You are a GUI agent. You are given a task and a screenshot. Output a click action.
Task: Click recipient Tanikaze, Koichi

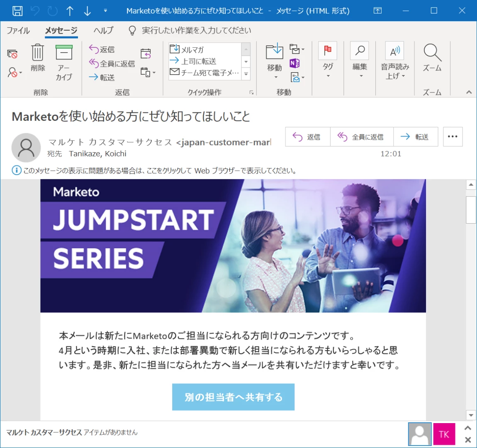pos(97,154)
